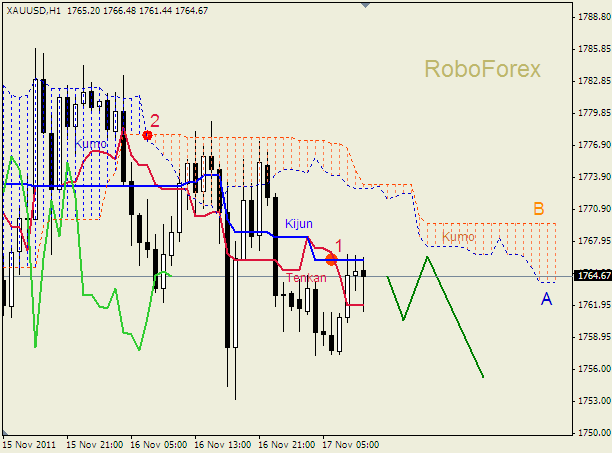The image size is (612, 453).
Task: Click the 1753.00 price axis value
Action: (x=594, y=401)
